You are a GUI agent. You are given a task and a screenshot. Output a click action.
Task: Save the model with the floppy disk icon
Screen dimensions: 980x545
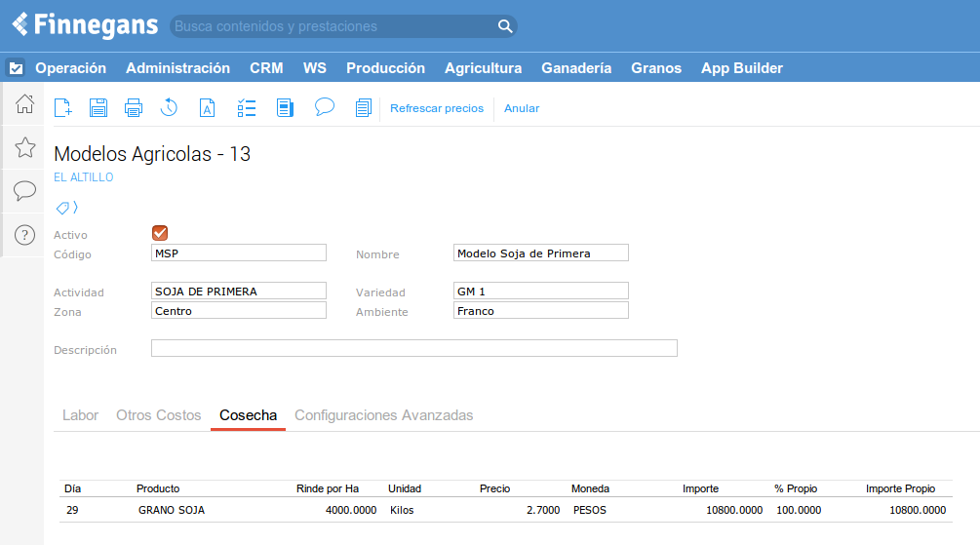98,108
